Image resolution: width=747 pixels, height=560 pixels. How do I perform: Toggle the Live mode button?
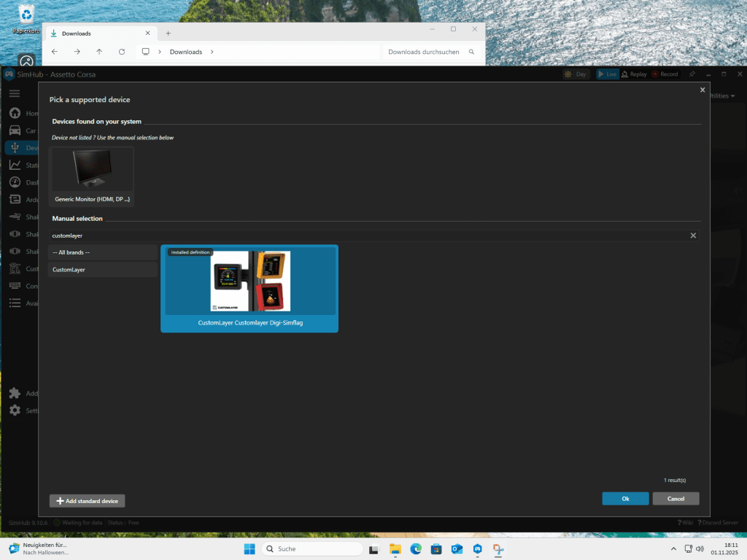[x=608, y=74]
